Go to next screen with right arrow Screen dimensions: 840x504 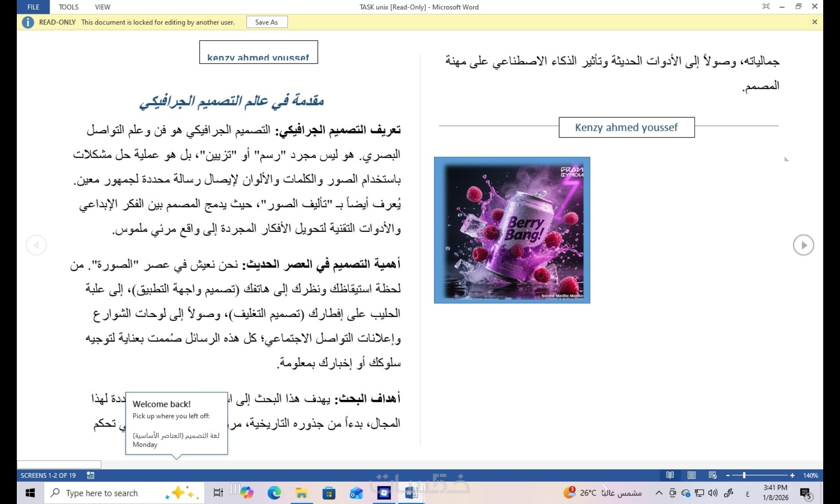(803, 245)
